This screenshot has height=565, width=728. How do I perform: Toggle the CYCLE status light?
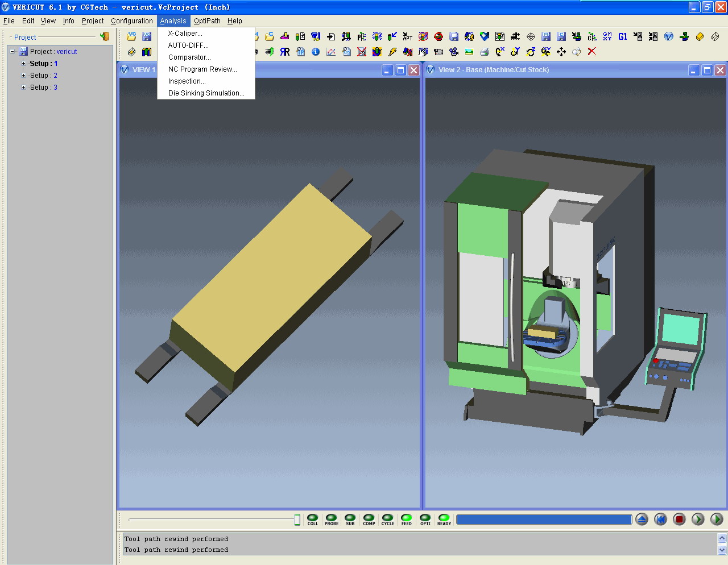coord(388,520)
